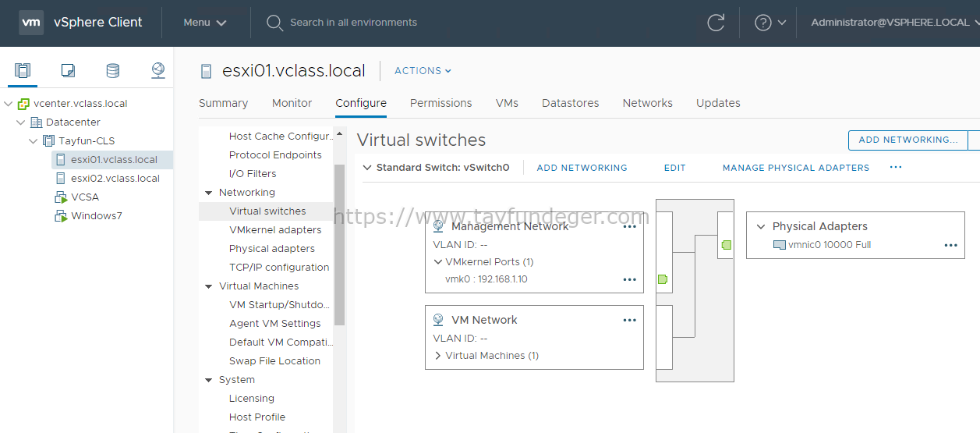The width and height of the screenshot is (980, 433).
Task: Click MANAGE PHYSICAL ADAPTERS
Action: 796,168
